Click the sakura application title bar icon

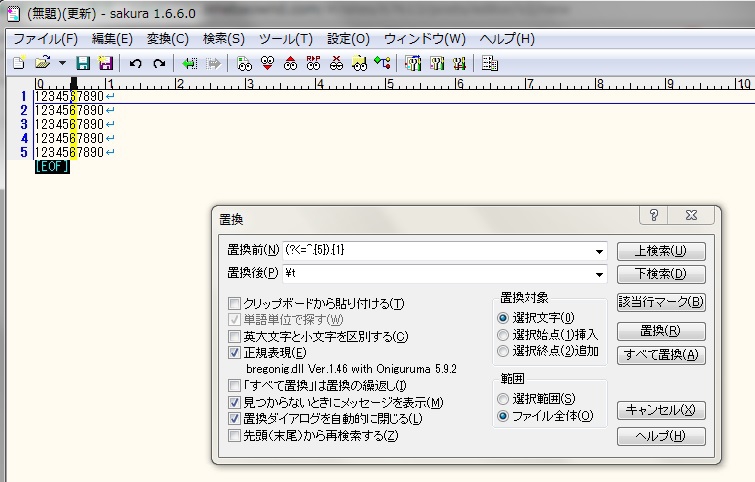(14, 13)
